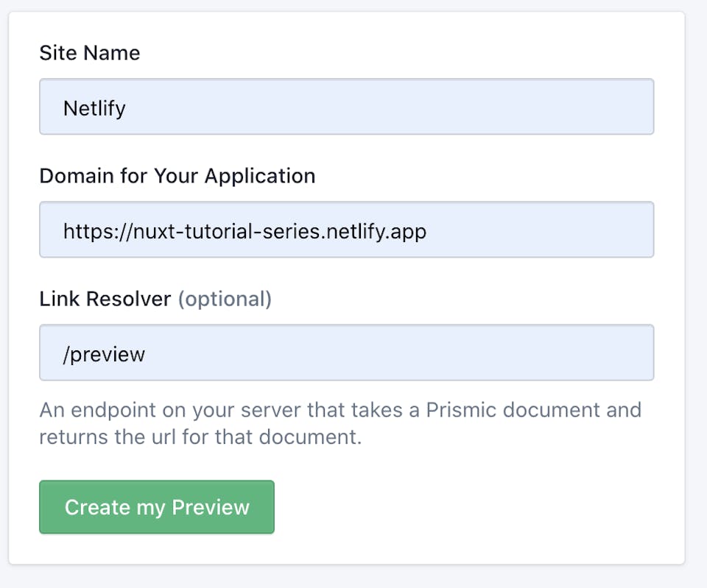Click blank card area right of Create my Preview
707x588 pixels.
click(478, 507)
